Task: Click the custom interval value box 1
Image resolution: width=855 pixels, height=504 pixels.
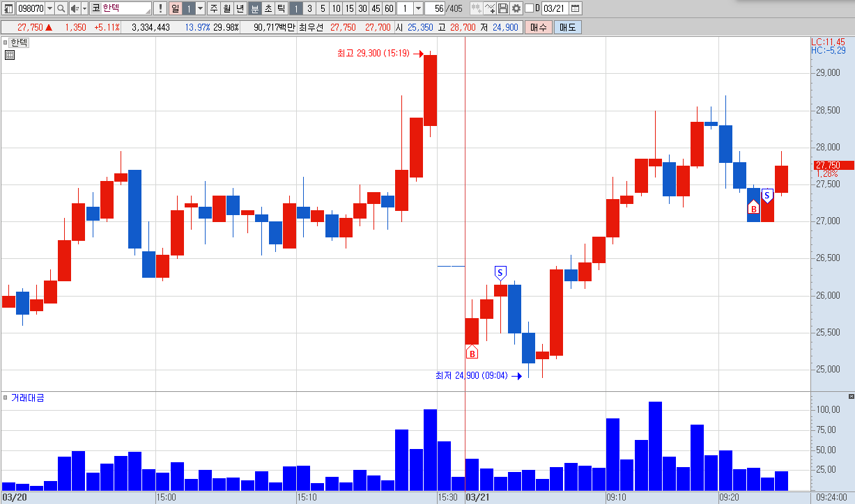Action: [404, 8]
